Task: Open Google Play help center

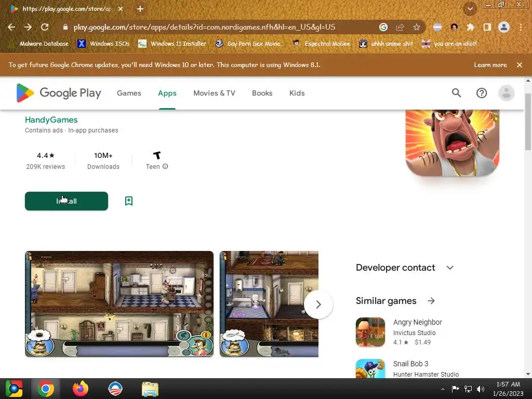Action: (x=482, y=93)
